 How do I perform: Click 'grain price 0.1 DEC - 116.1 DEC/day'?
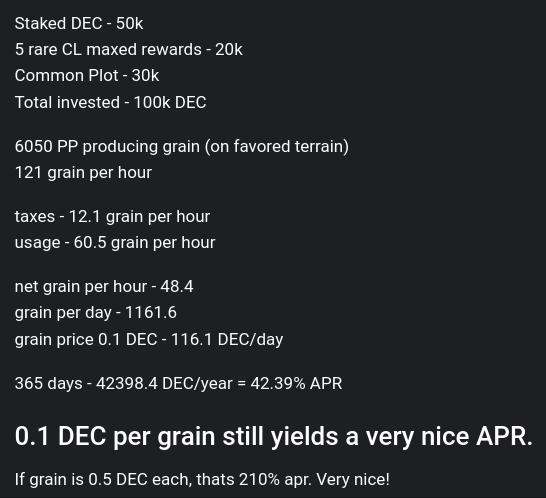click(x=149, y=340)
